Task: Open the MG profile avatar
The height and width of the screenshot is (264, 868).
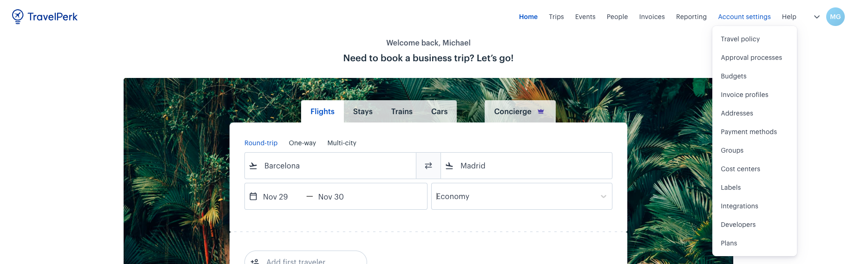Action: tap(835, 17)
